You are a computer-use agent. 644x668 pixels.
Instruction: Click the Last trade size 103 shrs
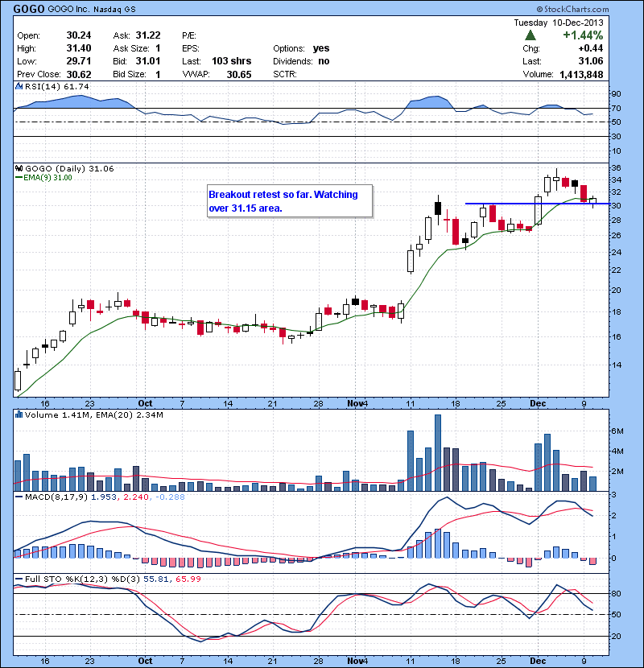[231, 61]
